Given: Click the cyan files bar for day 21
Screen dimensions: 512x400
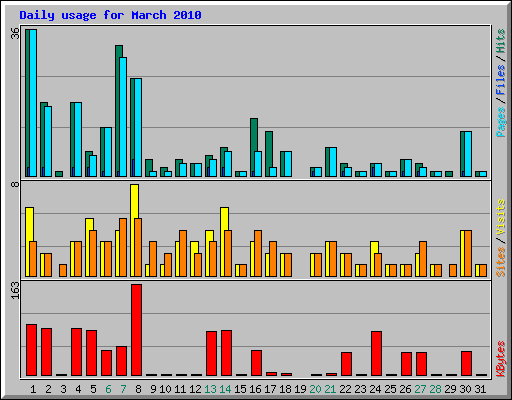Looking at the screenshot, I should pyautogui.click(x=333, y=162).
